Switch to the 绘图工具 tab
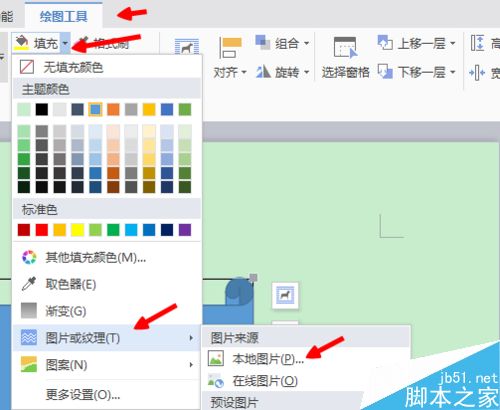Viewport: 500px width, 410px height. click(x=64, y=16)
